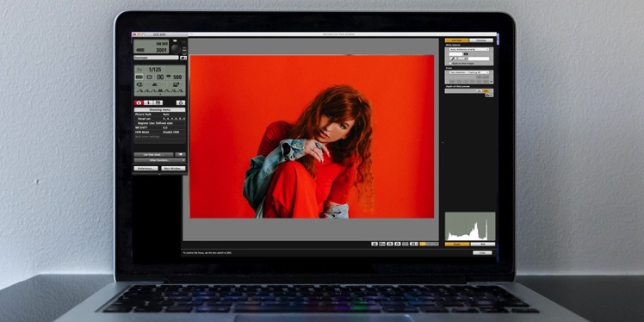The image size is (644, 322).
Task: Click the round shutter release button
Action: (176, 48)
